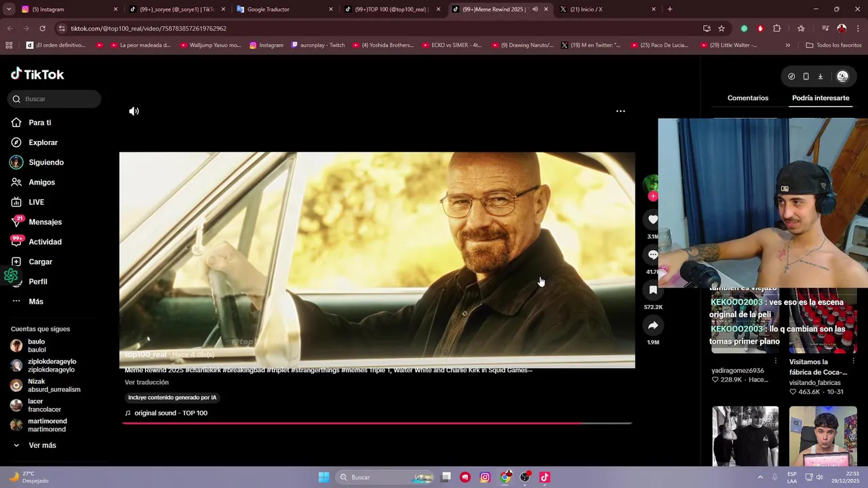Click the browser address bar URL
This screenshot has width=868, height=488.
click(149, 28)
